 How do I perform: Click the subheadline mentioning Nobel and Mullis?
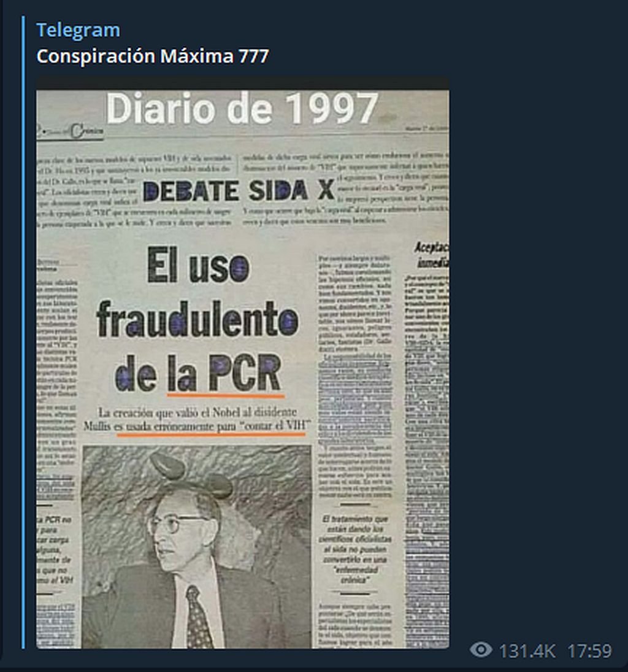197,419
